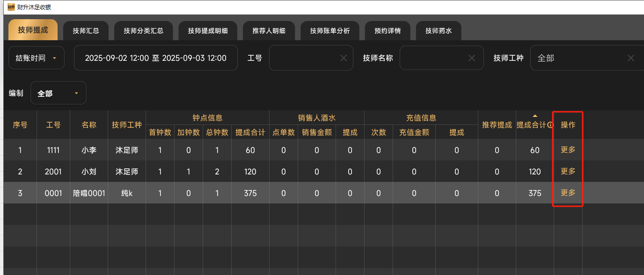This screenshot has height=275, width=644.
Task: Open the 技师提成明细 tab
Action: (x=208, y=31)
